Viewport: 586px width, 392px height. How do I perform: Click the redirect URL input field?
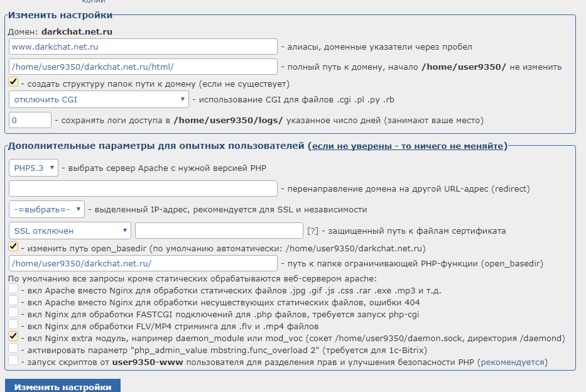coord(143,188)
